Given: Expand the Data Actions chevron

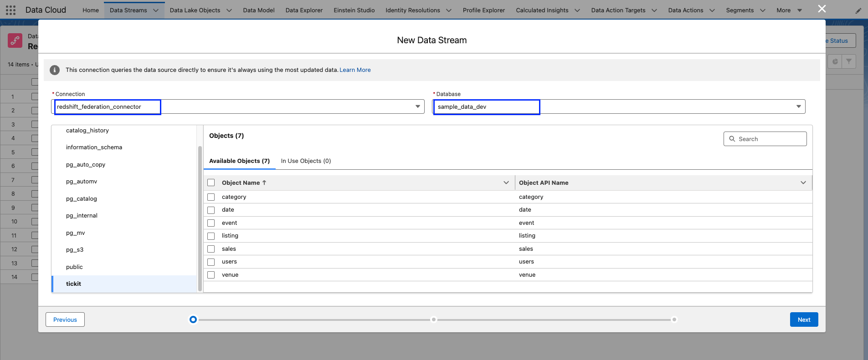Looking at the screenshot, I should click(x=712, y=10).
